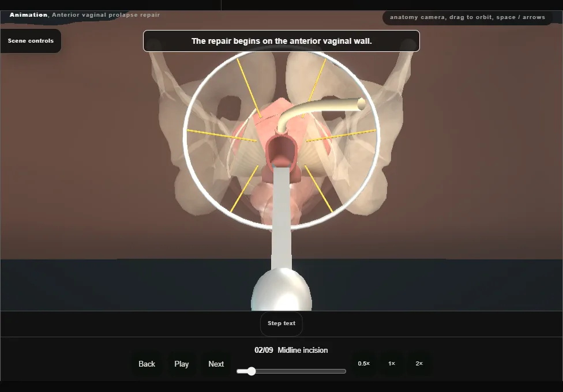Set playback speed to 1×
The height and width of the screenshot is (392, 563).
pos(391,364)
